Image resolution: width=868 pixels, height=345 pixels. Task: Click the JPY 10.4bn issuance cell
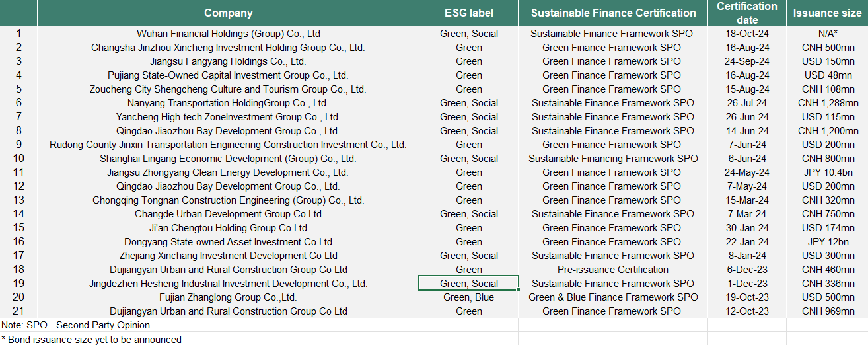(827, 172)
